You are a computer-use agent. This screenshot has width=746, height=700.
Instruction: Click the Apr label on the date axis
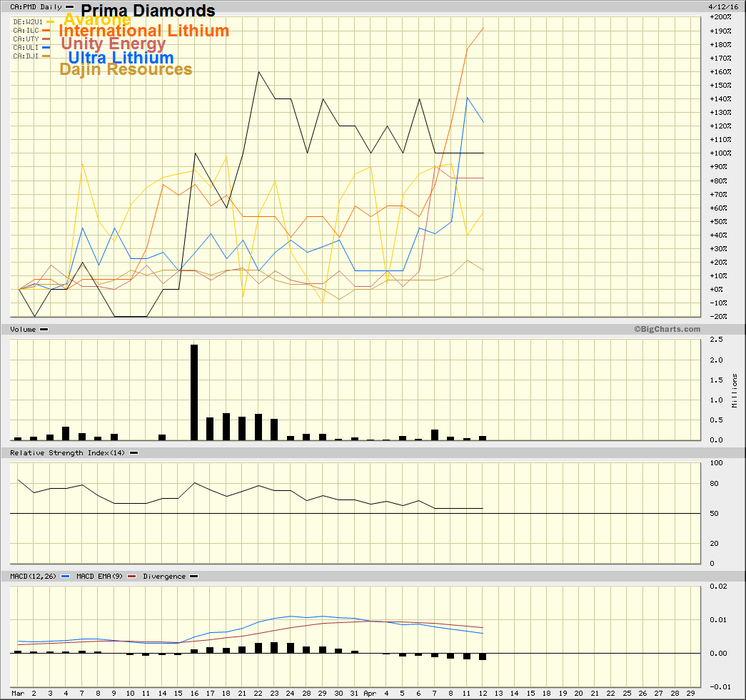(370, 693)
